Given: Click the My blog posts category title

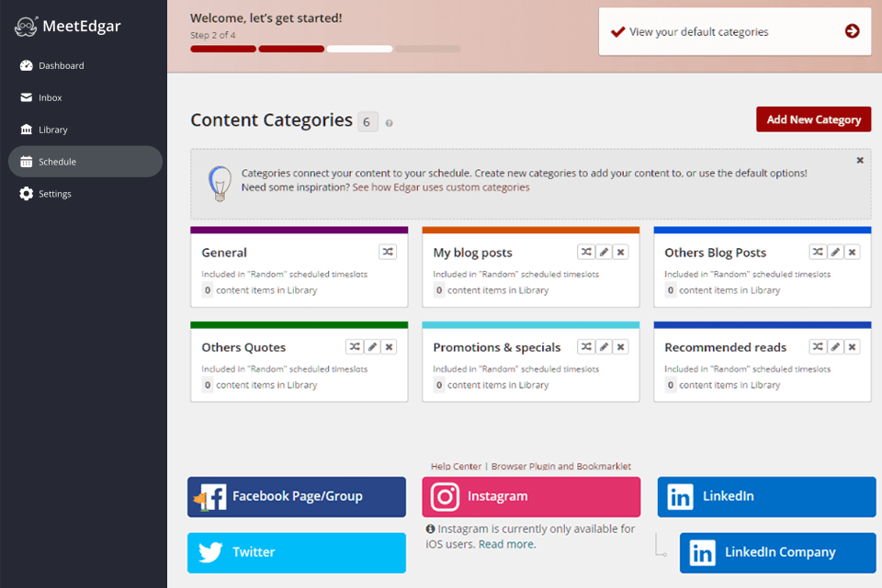Looking at the screenshot, I should pos(472,253).
